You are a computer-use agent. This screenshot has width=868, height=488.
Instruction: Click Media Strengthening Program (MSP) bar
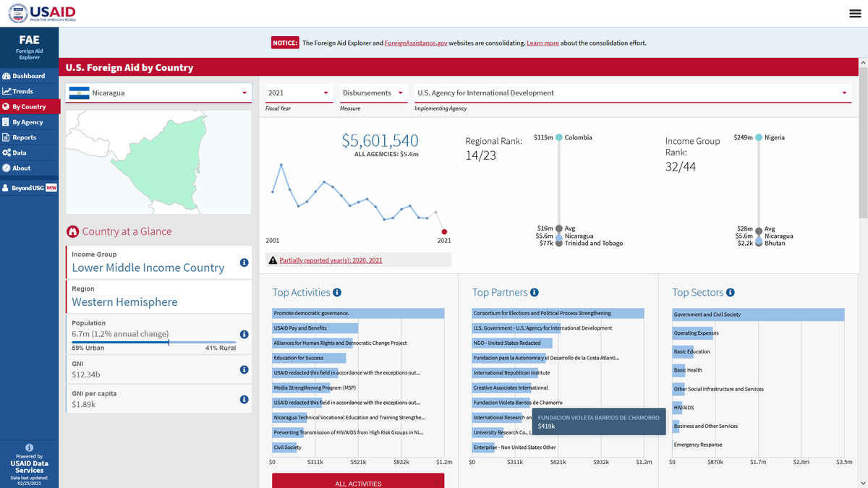coord(301,388)
